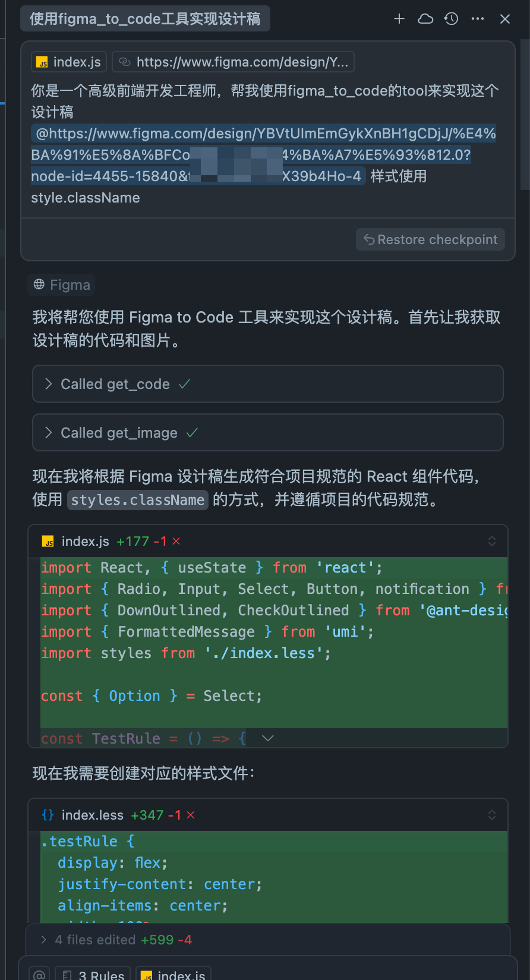530x980 pixels.
Task: Click the index.js context chip at bottom
Action: click(x=173, y=975)
